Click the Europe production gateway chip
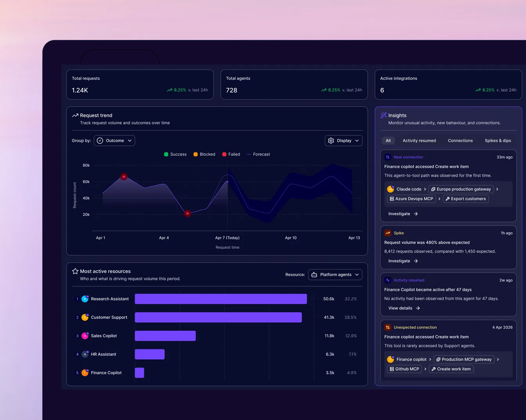The height and width of the screenshot is (420, 526). [x=461, y=189]
